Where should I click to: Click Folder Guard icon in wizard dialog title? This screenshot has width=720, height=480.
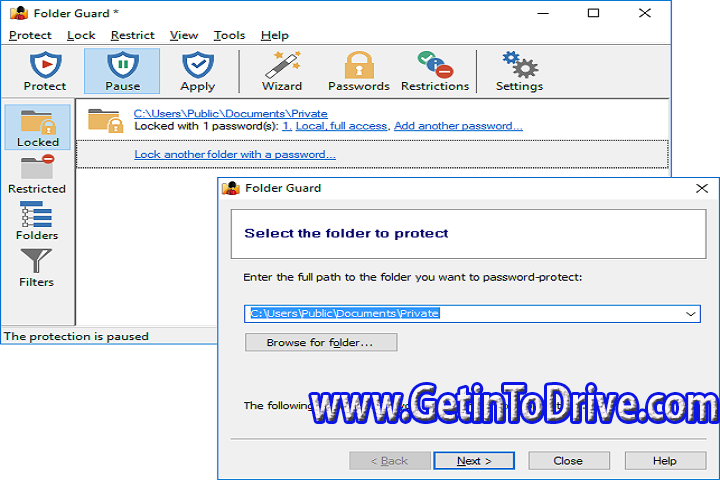[x=231, y=188]
